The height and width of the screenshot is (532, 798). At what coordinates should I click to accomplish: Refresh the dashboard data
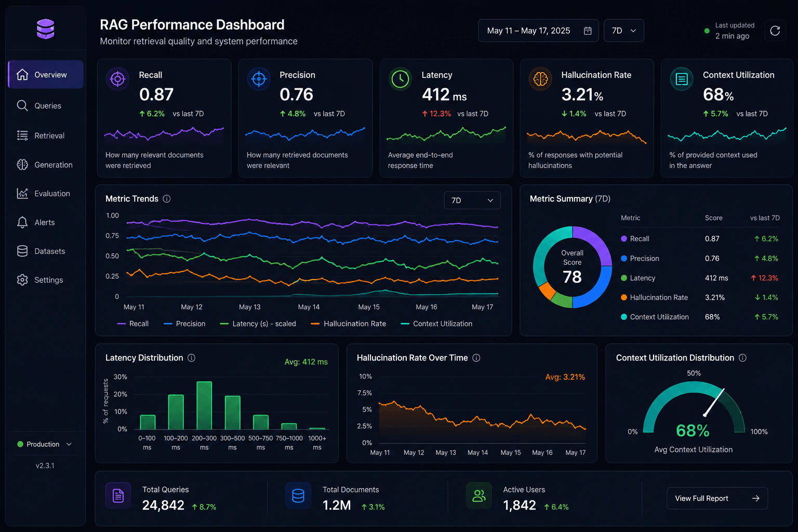click(x=775, y=31)
